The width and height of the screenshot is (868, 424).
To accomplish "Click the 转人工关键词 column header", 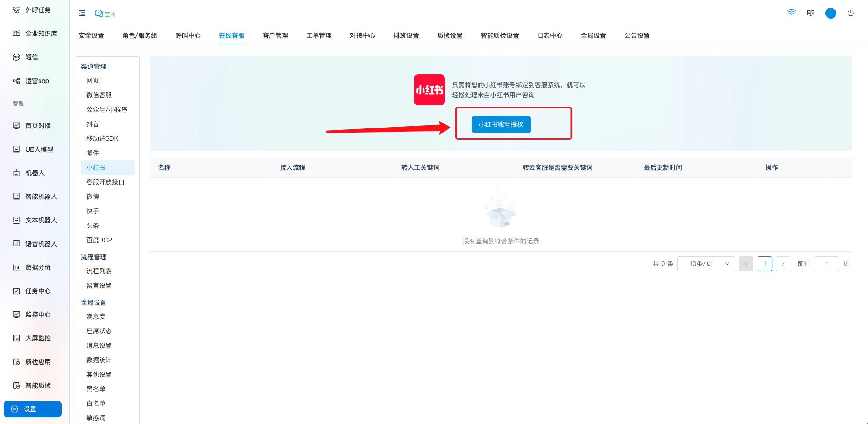I will [420, 168].
